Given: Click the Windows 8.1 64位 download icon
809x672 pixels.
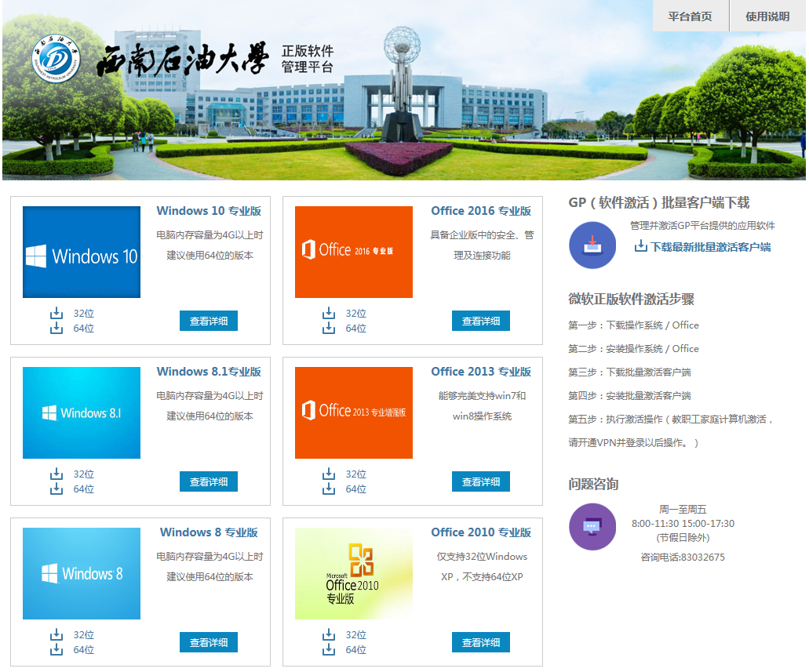Looking at the screenshot, I should (x=56, y=489).
